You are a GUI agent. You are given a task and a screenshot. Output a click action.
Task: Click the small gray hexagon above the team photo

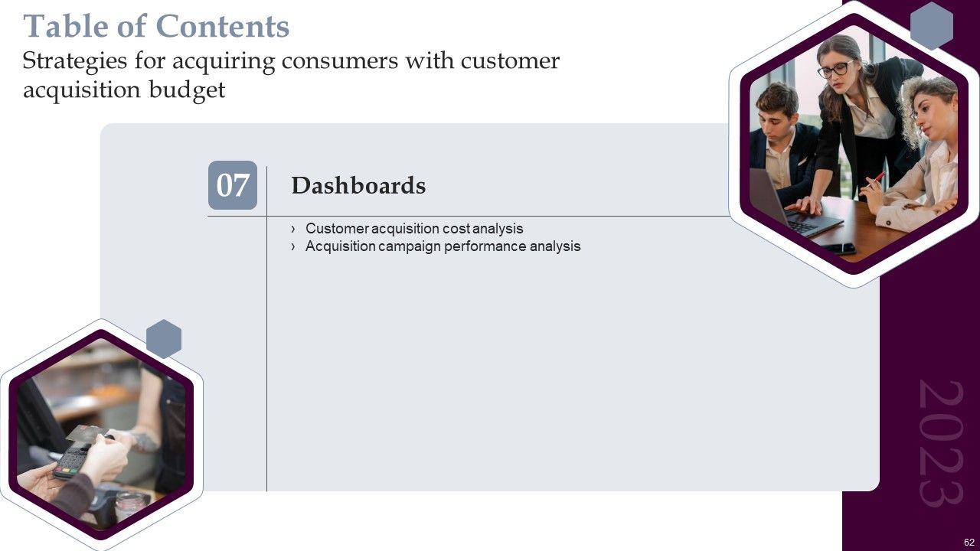pyautogui.click(x=932, y=26)
